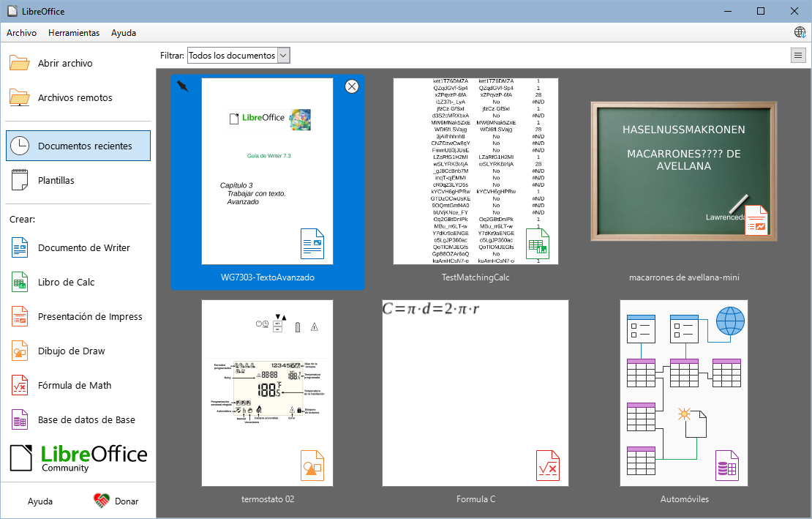The width and height of the screenshot is (812, 519).
Task: Click the TestMatchingCalc file name
Action: click(x=475, y=277)
